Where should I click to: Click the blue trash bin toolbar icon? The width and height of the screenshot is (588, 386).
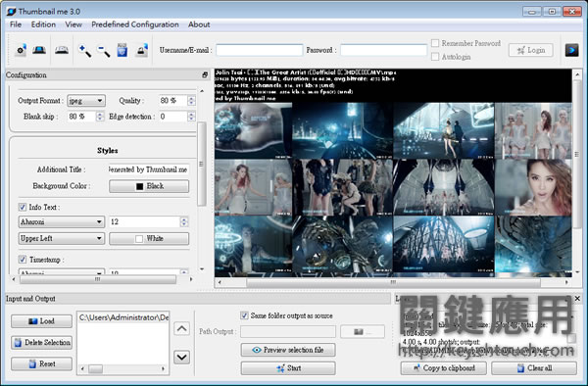[122, 50]
